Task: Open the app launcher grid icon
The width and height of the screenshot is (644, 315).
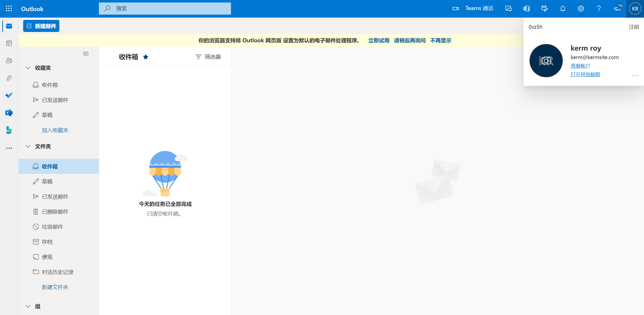Action: pos(9,9)
